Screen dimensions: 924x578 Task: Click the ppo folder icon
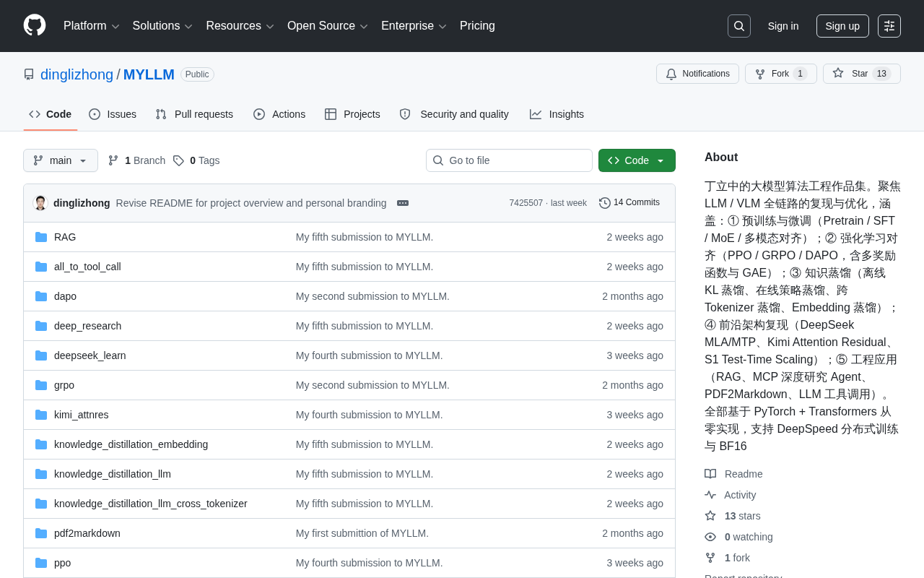tap(41, 563)
